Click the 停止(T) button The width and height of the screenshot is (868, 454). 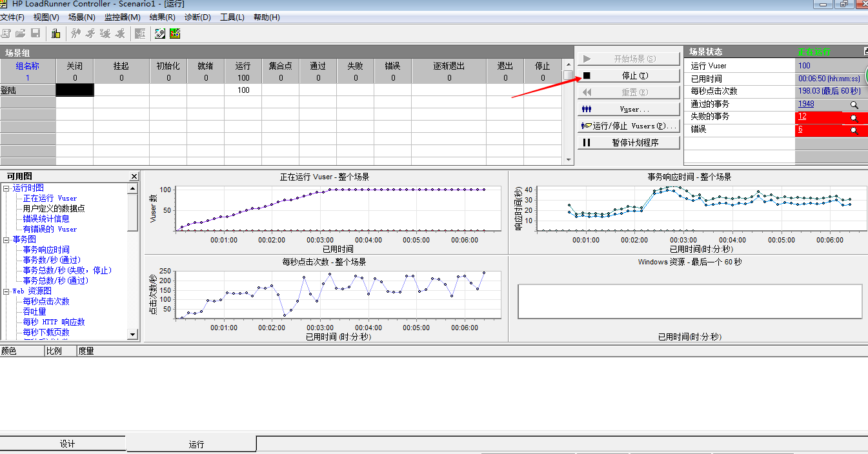pyautogui.click(x=629, y=75)
